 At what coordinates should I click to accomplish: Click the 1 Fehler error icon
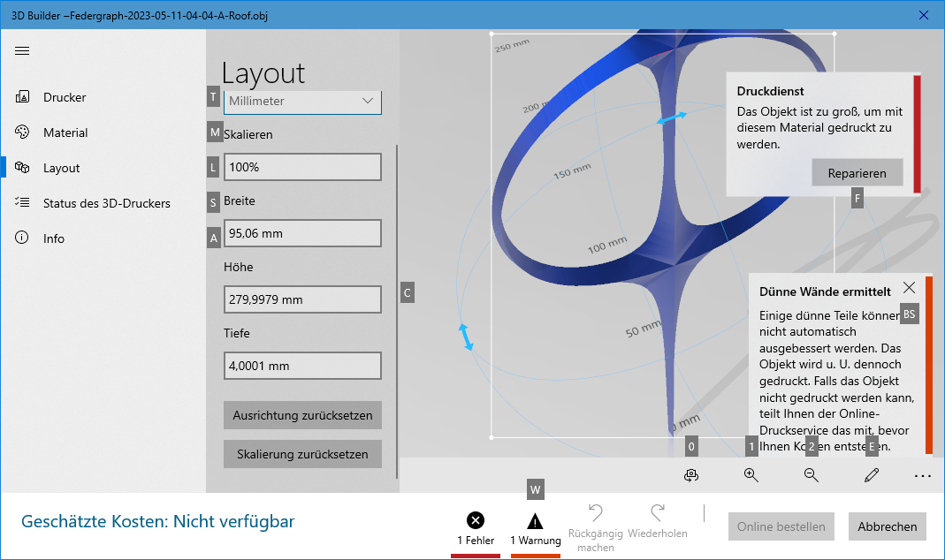[x=476, y=521]
